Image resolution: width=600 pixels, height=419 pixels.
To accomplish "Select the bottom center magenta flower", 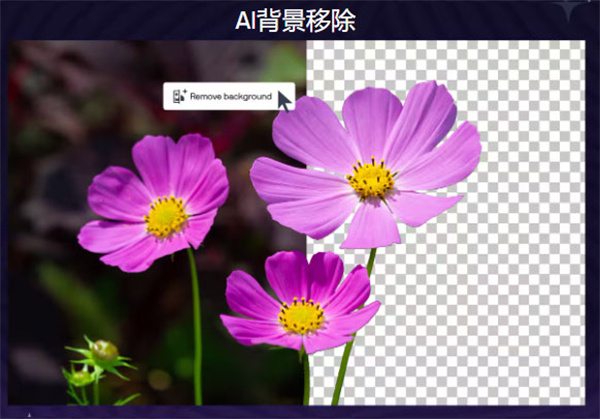I will [x=300, y=302].
